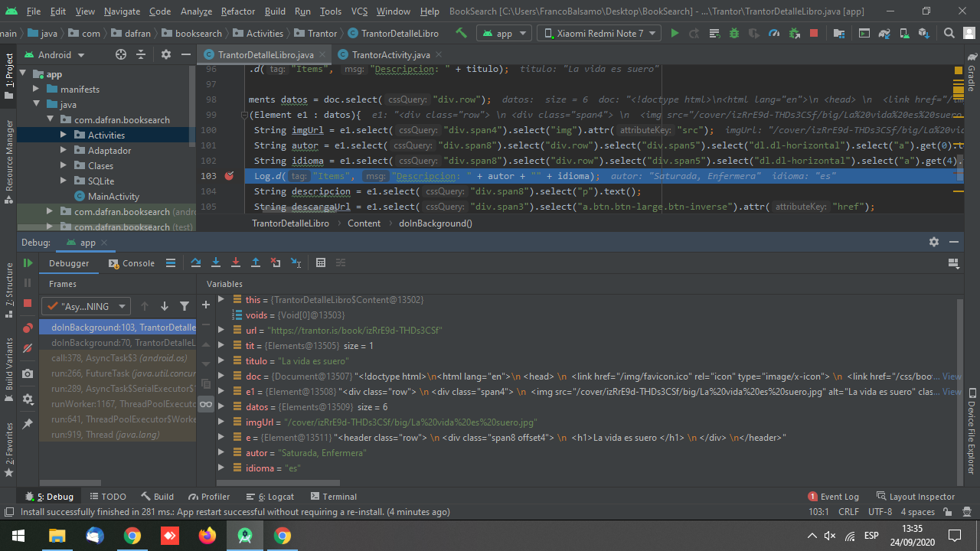Open the Analyze menu
Image resolution: width=980 pixels, height=551 pixels.
(x=196, y=11)
